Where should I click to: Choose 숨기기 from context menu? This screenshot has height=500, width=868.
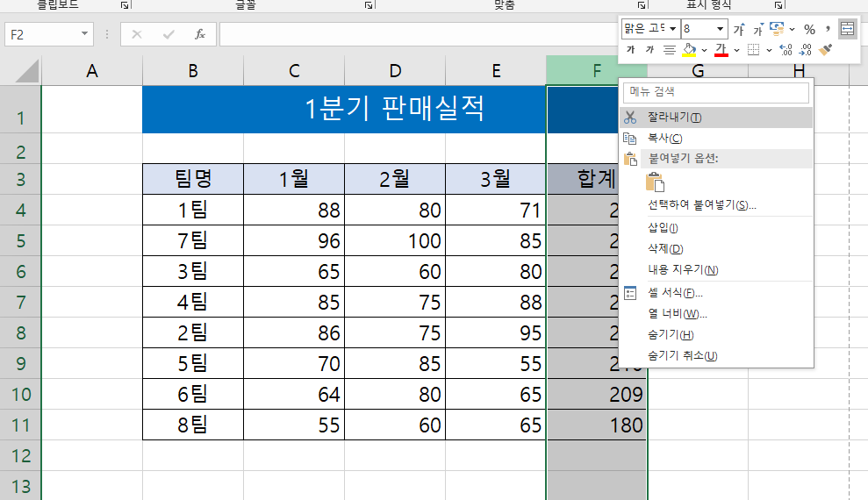point(716,334)
